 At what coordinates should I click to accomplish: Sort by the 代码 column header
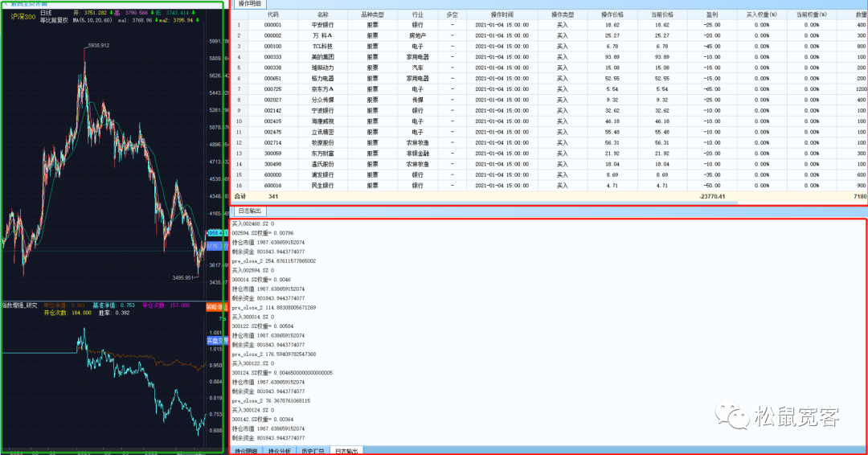tap(273, 15)
